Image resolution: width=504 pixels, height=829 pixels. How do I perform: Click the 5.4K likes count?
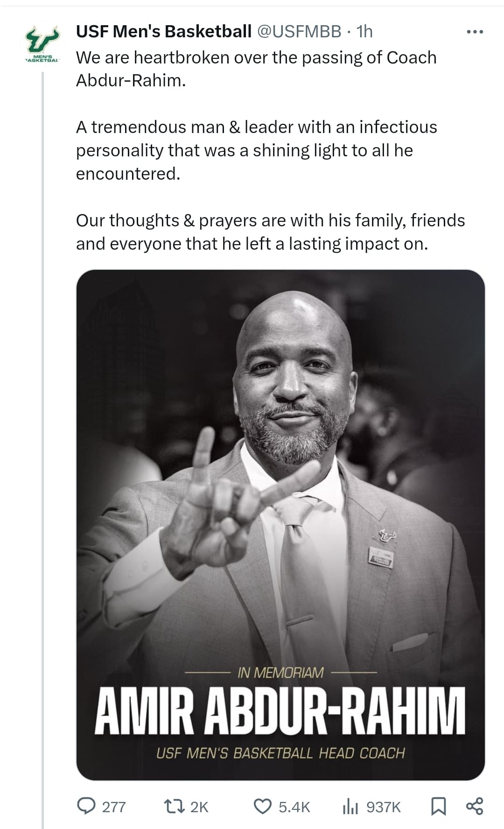click(294, 807)
